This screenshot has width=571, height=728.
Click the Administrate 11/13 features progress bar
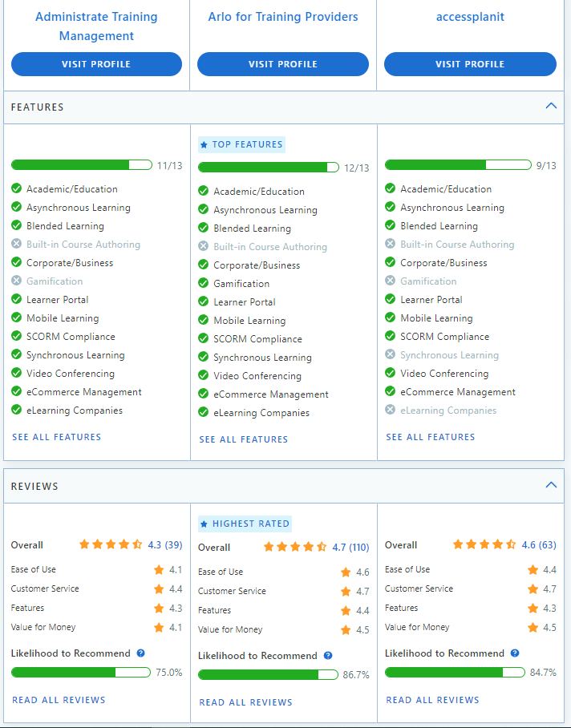(82, 165)
